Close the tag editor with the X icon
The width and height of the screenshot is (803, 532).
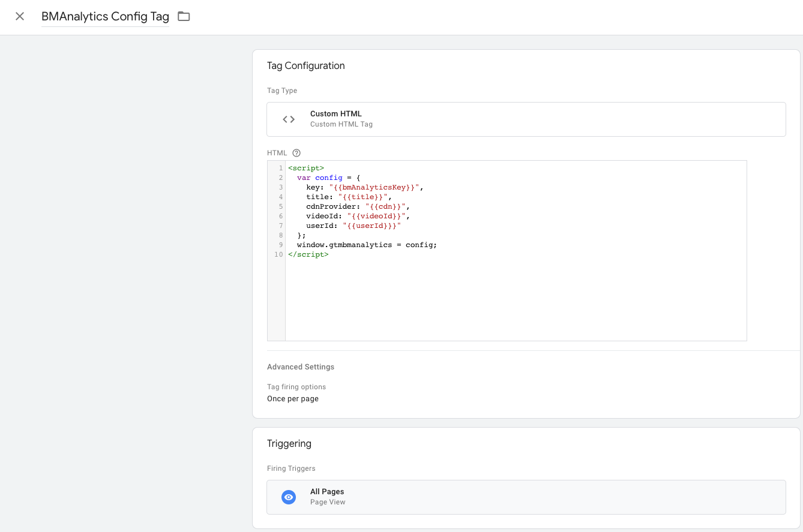20,16
